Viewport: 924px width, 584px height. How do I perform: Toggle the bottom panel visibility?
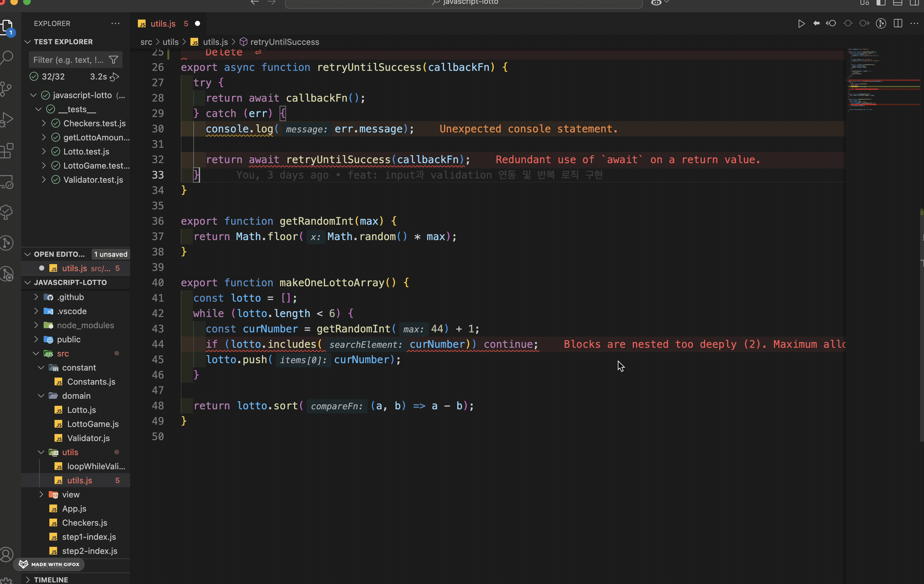pyautogui.click(x=897, y=3)
